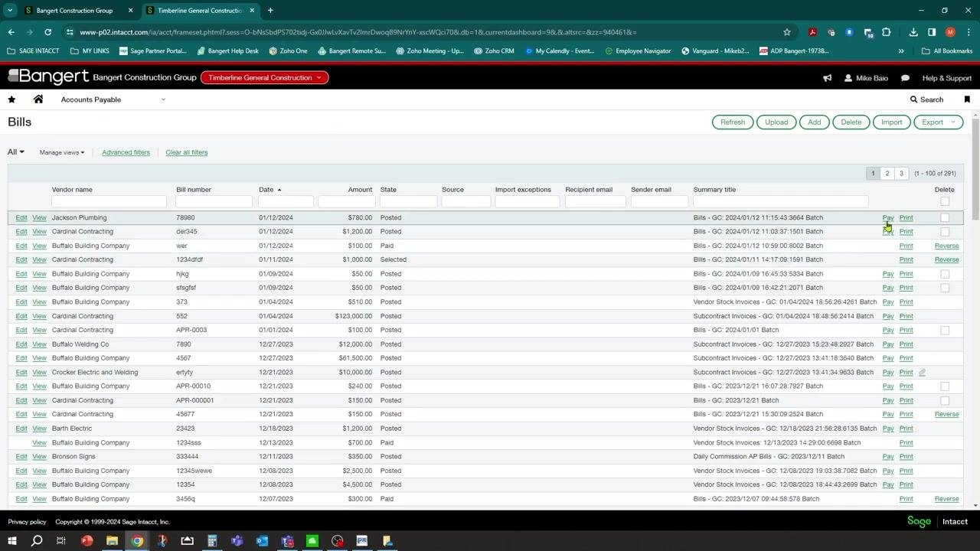
Task: Click the Upload button
Action: (776, 122)
